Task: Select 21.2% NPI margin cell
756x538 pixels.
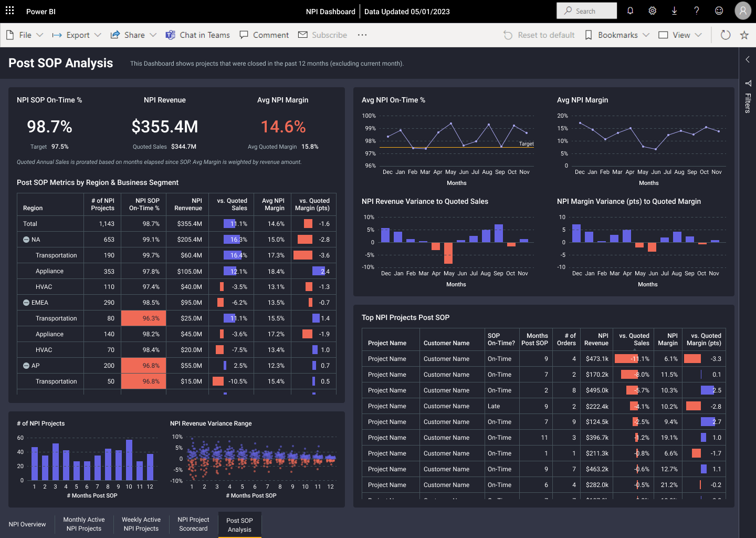Action: 669,485
